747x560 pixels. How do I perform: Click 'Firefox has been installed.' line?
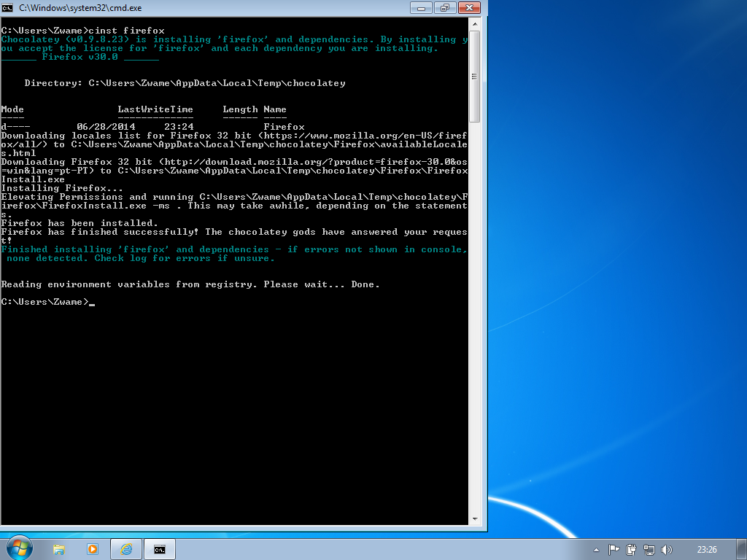tap(79, 223)
